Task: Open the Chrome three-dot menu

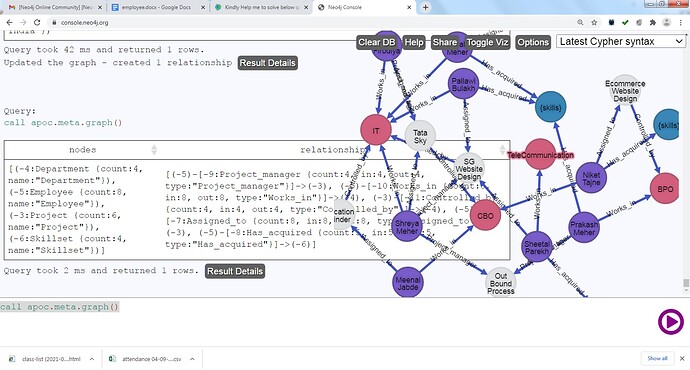Action: tap(681, 22)
